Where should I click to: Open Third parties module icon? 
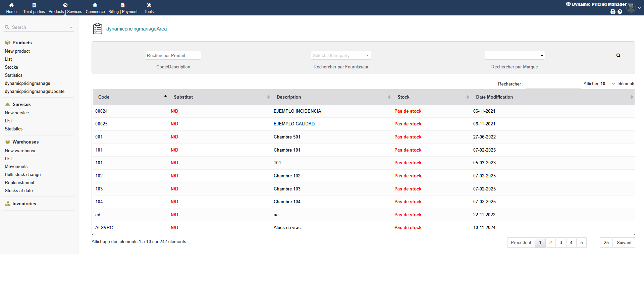coord(34,5)
